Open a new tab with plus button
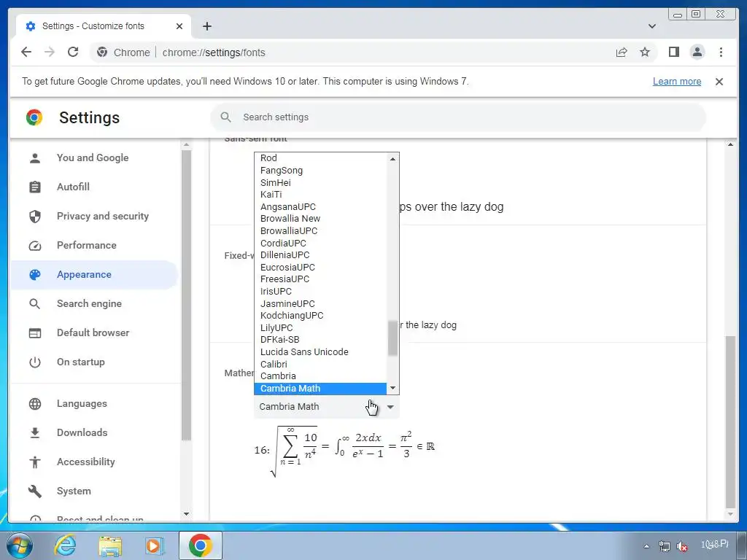This screenshot has height=560, width=747. (206, 26)
